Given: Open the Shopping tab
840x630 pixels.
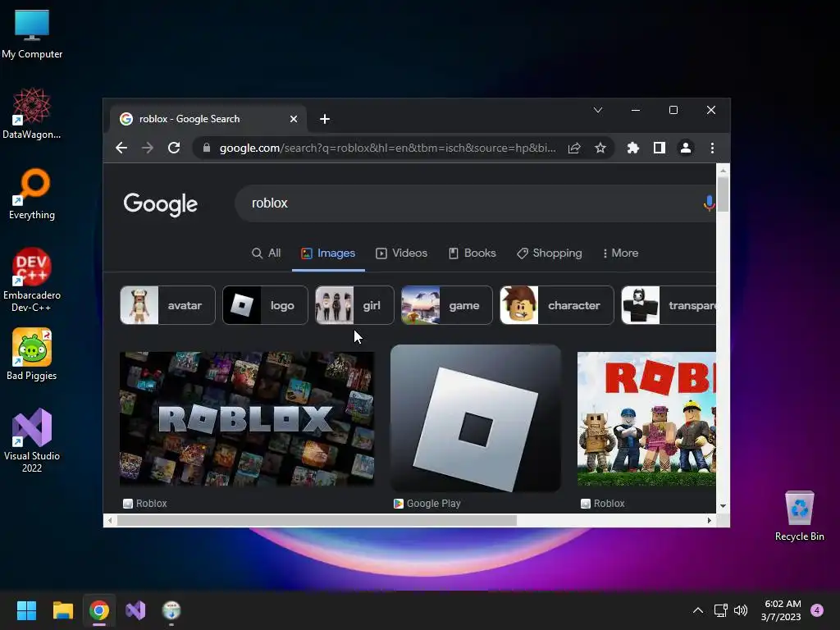Looking at the screenshot, I should click(x=549, y=253).
